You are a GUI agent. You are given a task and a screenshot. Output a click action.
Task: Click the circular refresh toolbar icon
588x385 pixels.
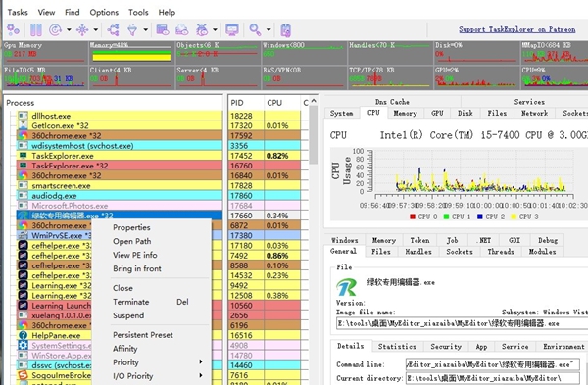(55, 29)
